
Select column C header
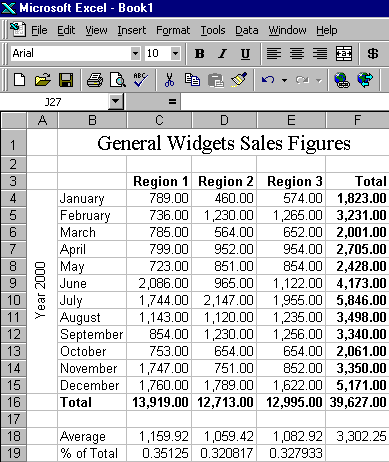pyautogui.click(x=159, y=120)
